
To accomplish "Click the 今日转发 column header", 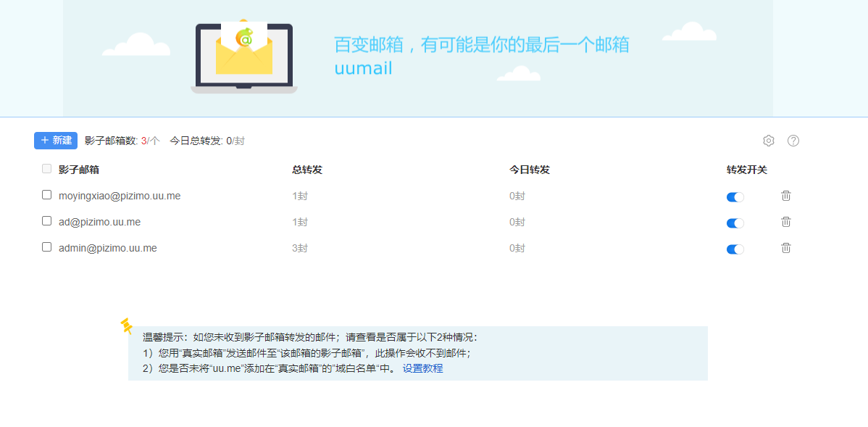I will [530, 170].
